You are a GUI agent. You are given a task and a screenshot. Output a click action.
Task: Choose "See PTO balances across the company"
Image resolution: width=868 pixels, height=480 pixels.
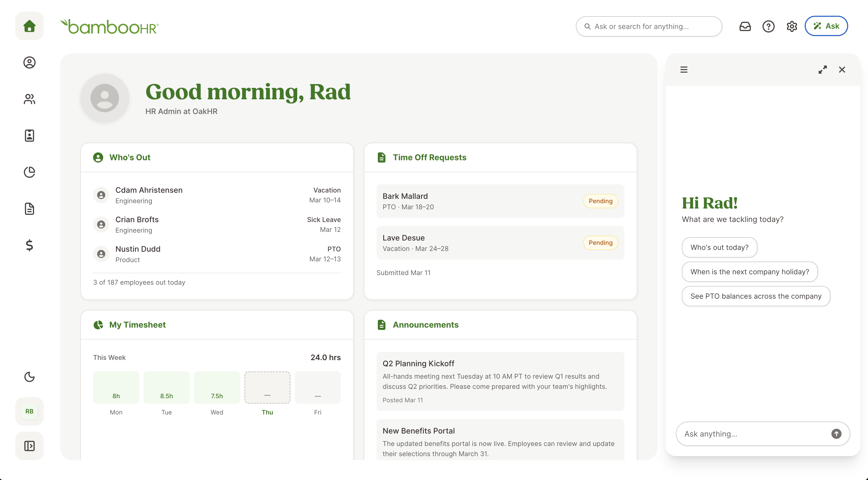(755, 296)
